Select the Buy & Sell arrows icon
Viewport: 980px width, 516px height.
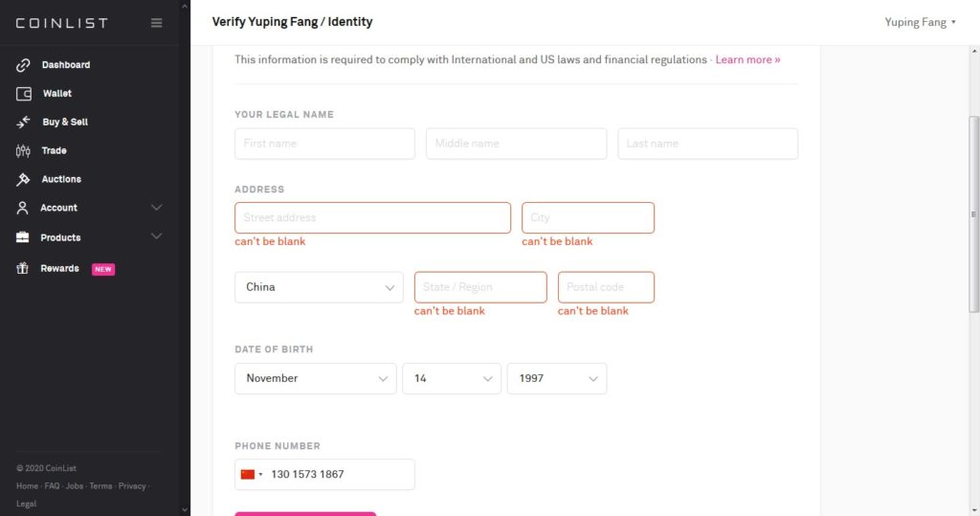tap(23, 122)
